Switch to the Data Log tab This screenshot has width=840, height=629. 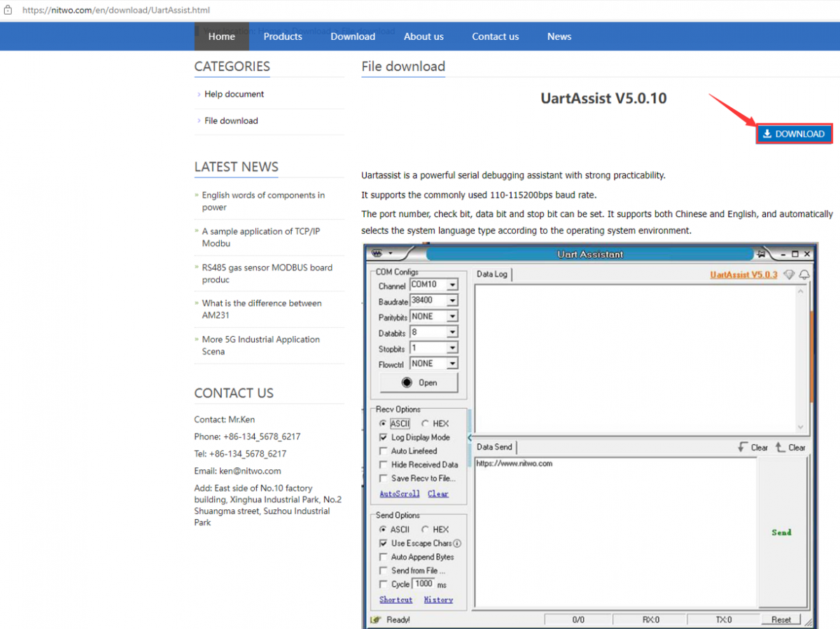(x=492, y=275)
